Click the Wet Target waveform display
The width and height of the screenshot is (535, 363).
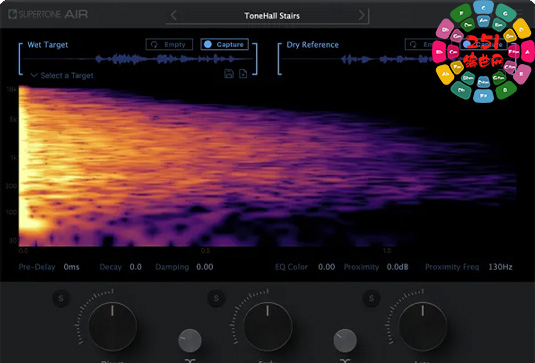click(138, 59)
